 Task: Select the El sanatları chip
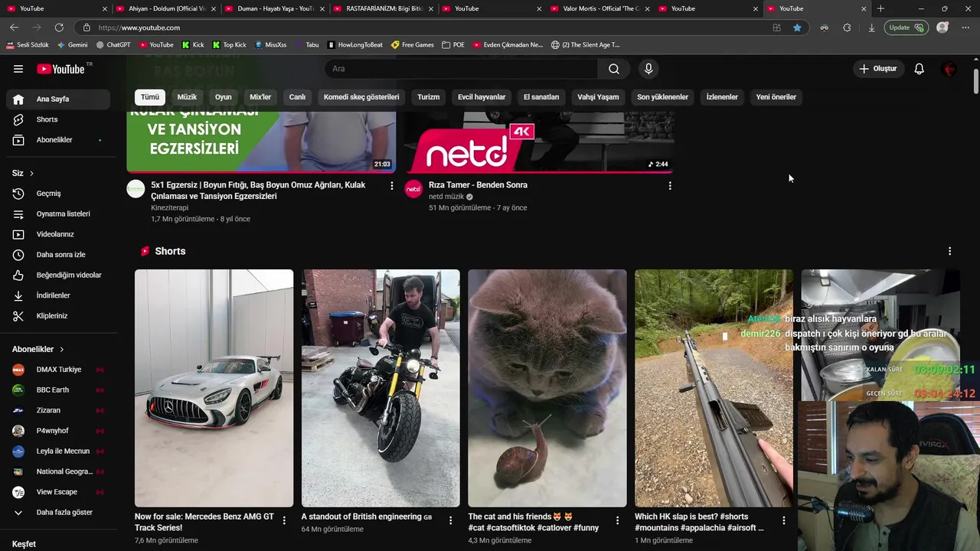541,97
